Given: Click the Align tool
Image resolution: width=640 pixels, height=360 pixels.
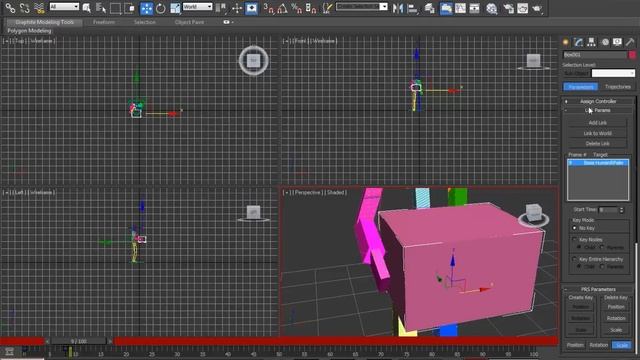Looking at the screenshot, I should (x=413, y=8).
